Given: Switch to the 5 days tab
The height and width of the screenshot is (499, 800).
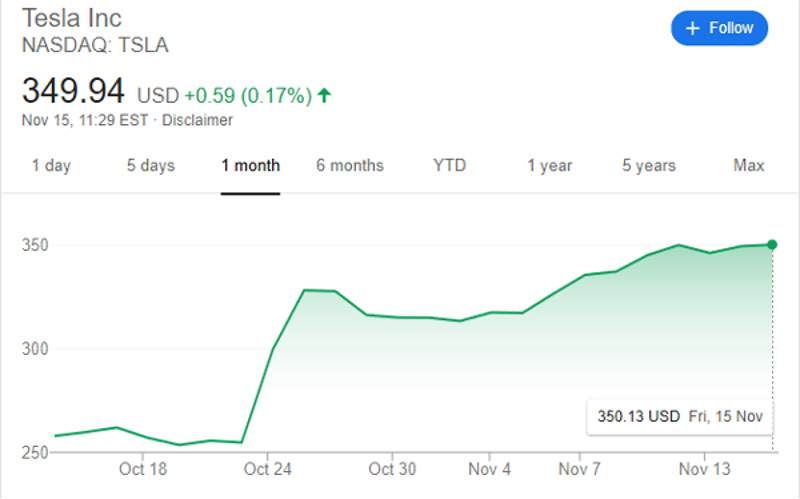Looking at the screenshot, I should 151,166.
